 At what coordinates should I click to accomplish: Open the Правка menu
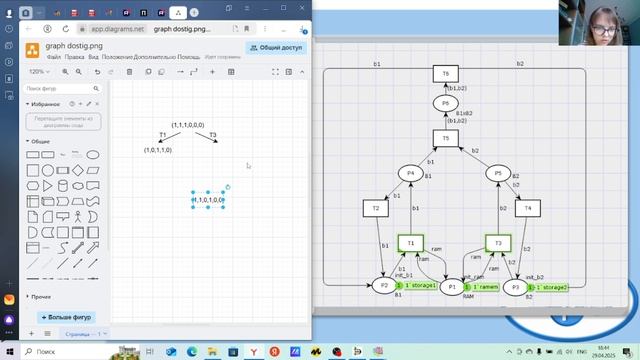click(74, 57)
